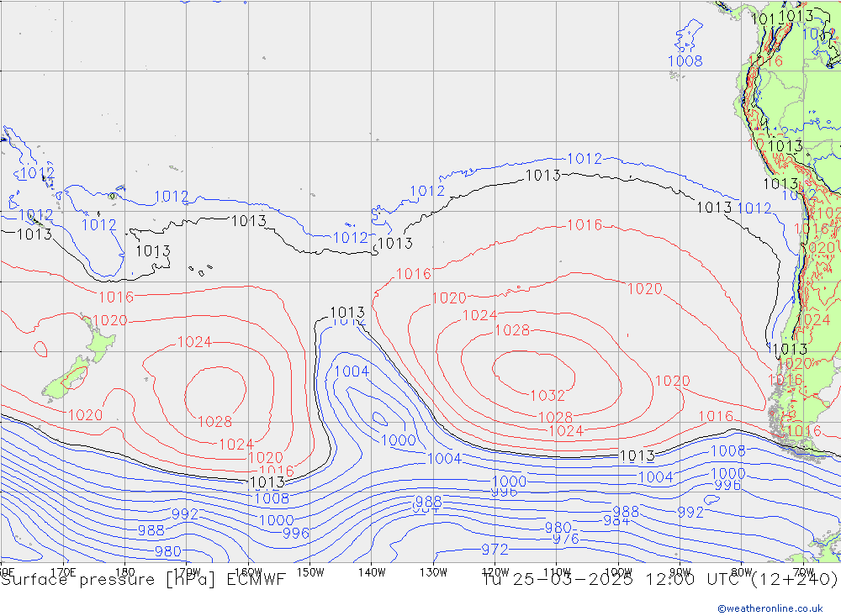Screen dimensions: 841x616
Task: Select the 180 longitude axis label
Action: 125,571
